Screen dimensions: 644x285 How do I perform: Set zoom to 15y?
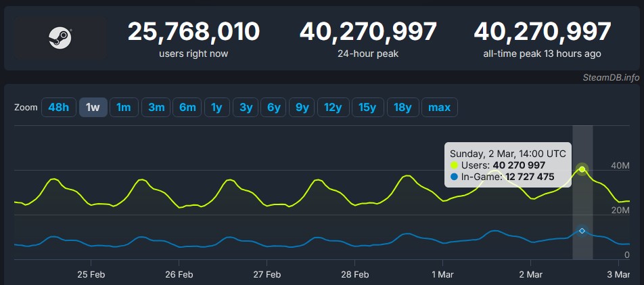[368, 108]
